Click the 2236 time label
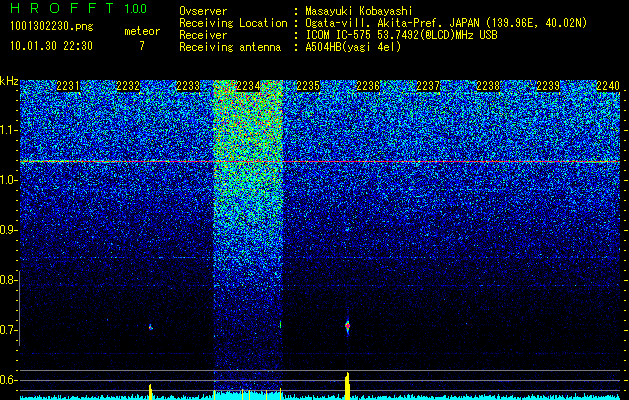Viewport: 629px width, 400px height. [x=368, y=86]
